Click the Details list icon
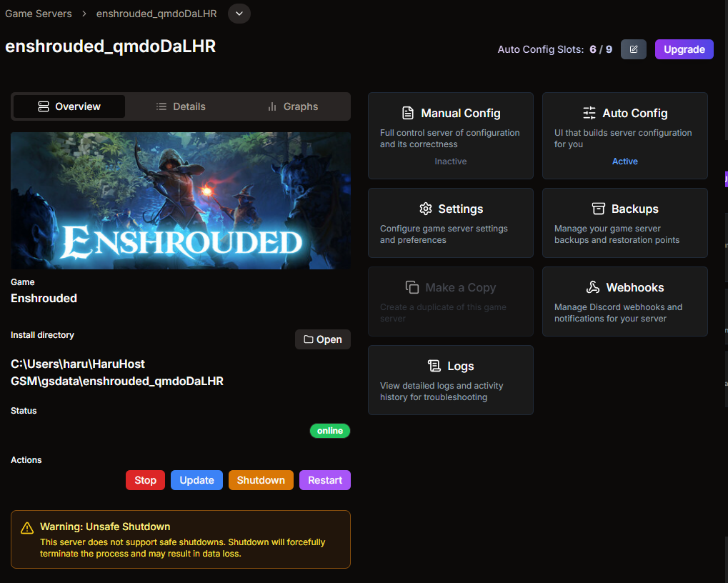 pyautogui.click(x=161, y=106)
